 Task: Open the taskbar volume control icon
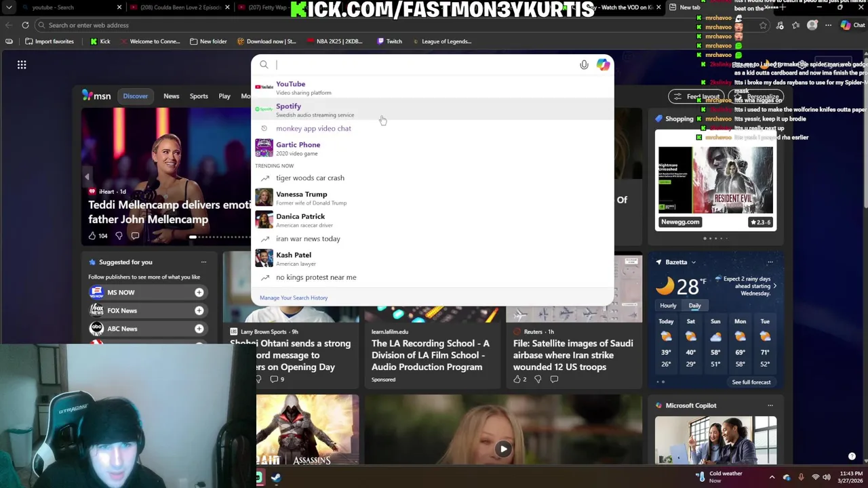[x=827, y=477]
